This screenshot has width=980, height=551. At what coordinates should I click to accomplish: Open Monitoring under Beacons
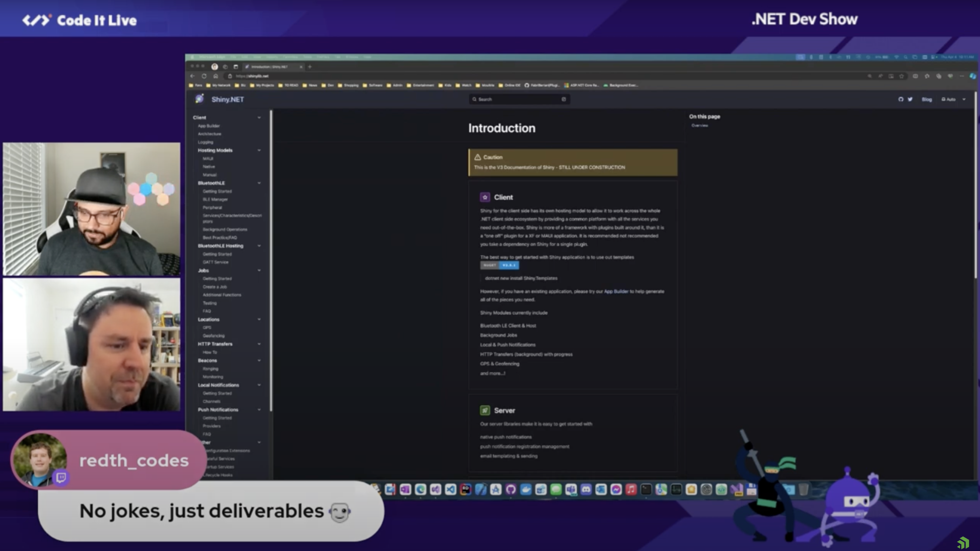(x=213, y=377)
